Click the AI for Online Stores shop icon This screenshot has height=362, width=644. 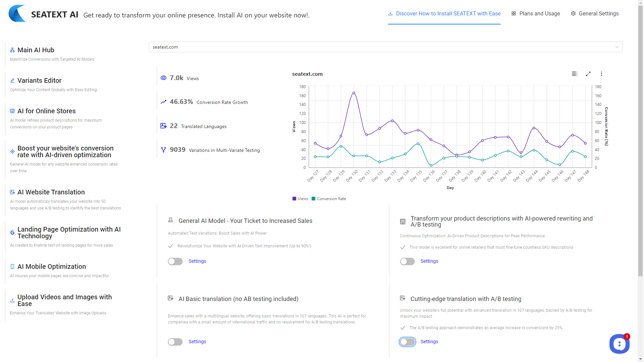click(12, 111)
